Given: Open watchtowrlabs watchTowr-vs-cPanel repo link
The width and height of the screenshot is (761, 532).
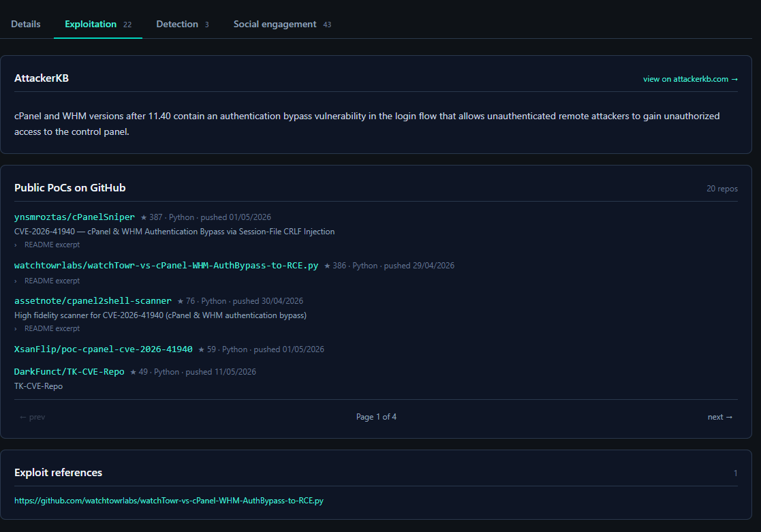Looking at the screenshot, I should (166, 266).
